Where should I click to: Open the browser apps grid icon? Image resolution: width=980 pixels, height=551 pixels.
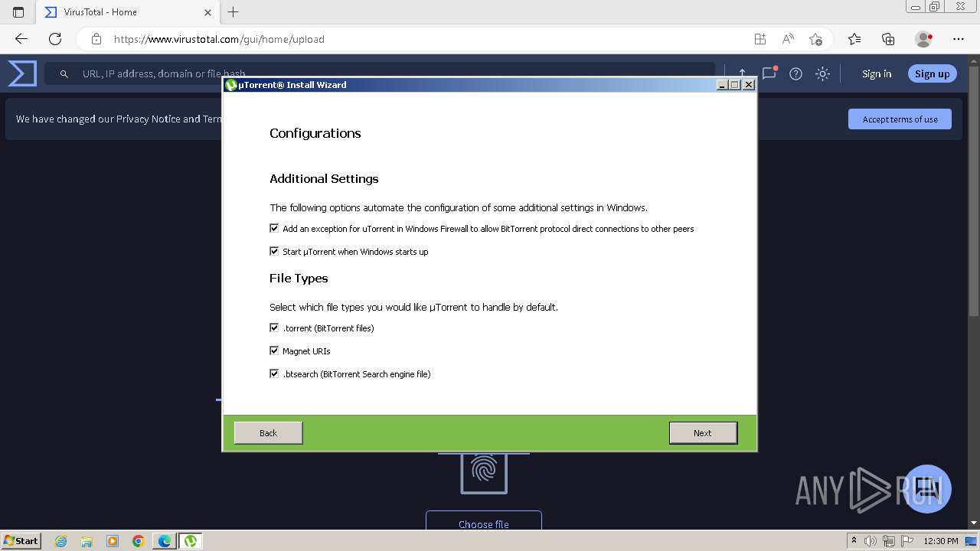[x=759, y=39]
